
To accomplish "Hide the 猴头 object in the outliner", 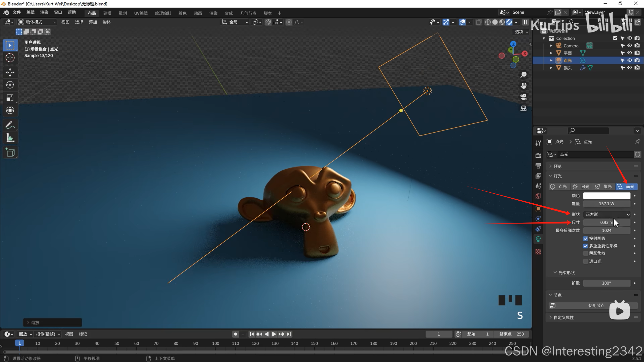I will 630,68.
